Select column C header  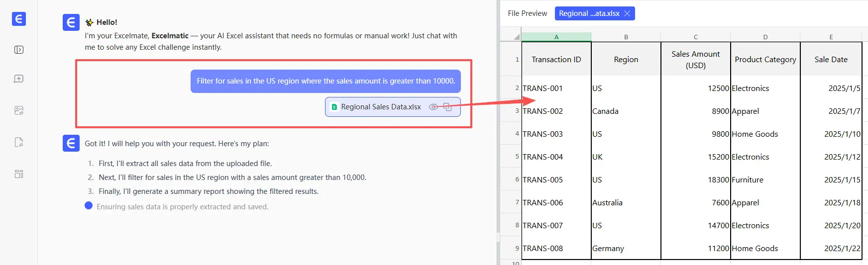[x=695, y=37]
